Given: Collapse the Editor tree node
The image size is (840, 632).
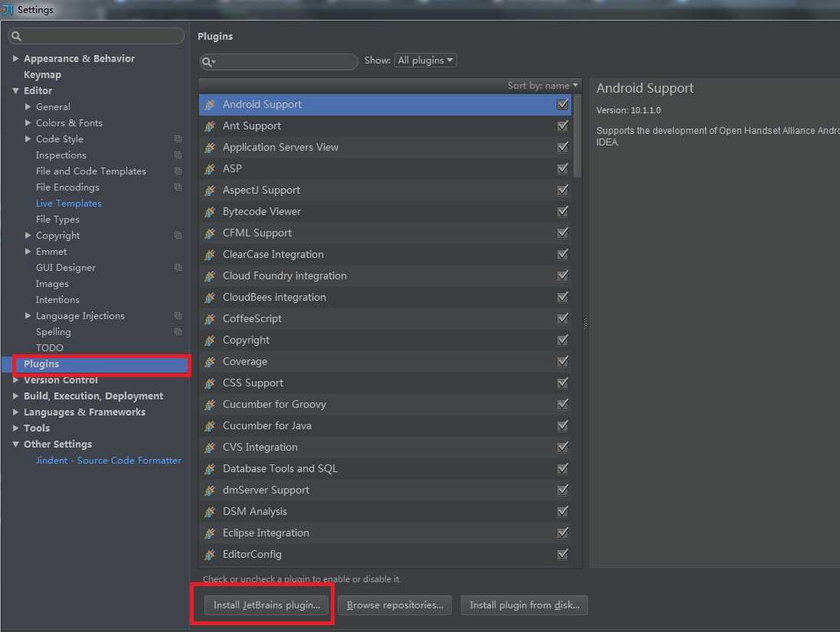Looking at the screenshot, I should (x=16, y=91).
